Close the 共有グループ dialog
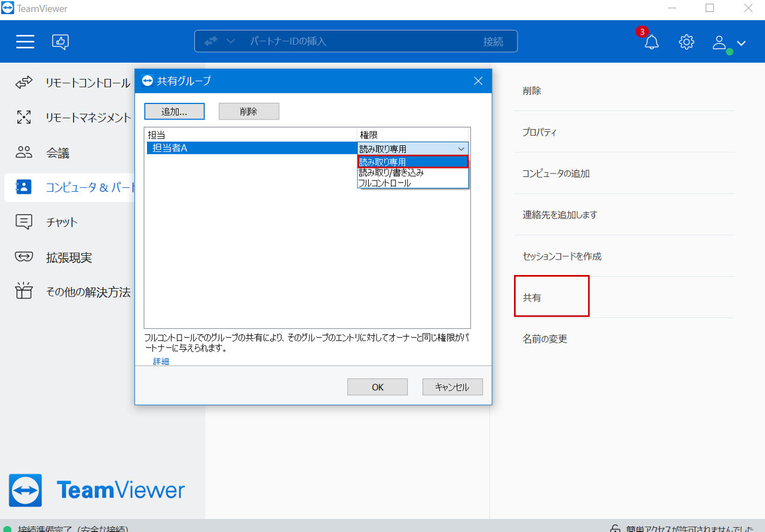This screenshot has width=765, height=532. (x=478, y=81)
